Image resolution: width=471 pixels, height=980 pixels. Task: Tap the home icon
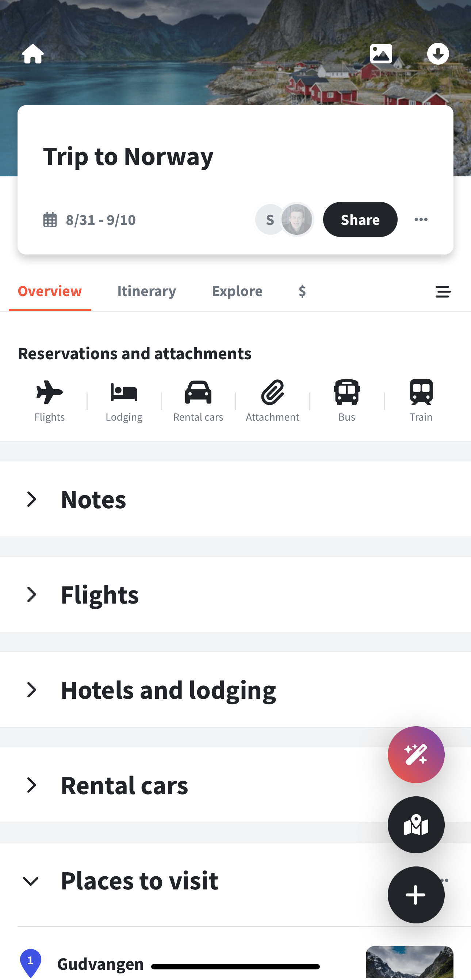click(x=33, y=54)
